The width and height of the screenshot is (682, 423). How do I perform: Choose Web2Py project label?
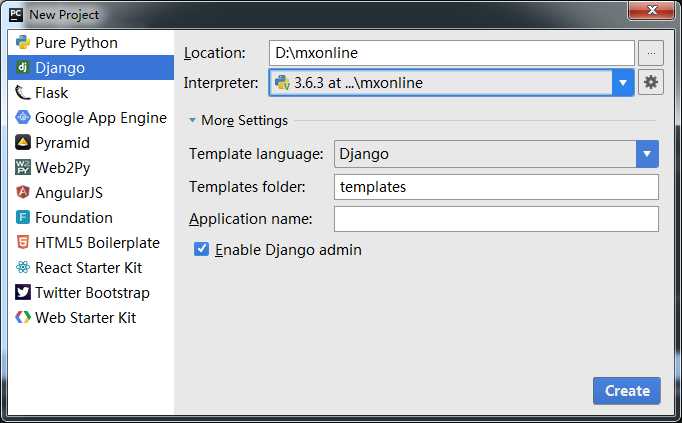click(62, 168)
